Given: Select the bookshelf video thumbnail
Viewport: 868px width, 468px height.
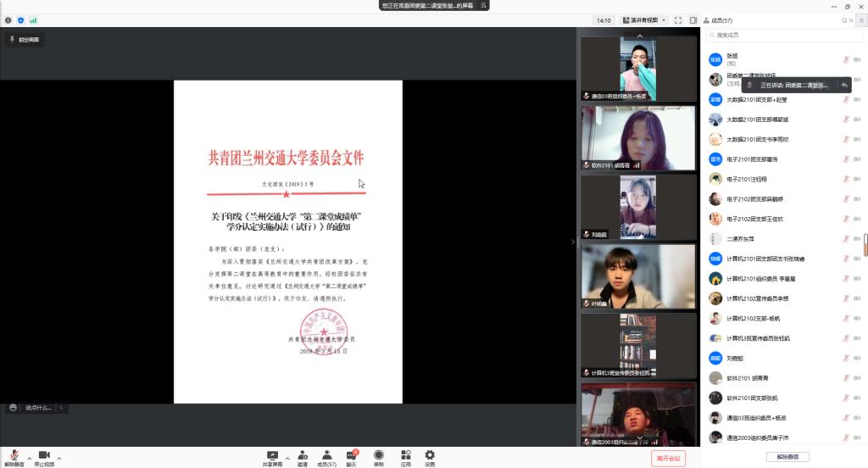Looking at the screenshot, I should pos(638,346).
